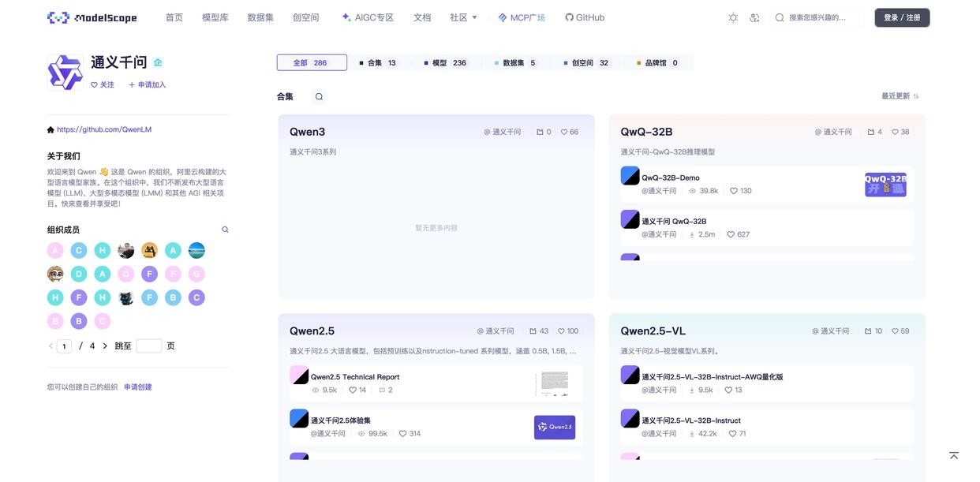Click the search magnifier in top bar
Image resolution: width=980 pixels, height=482 pixels.
point(780,17)
